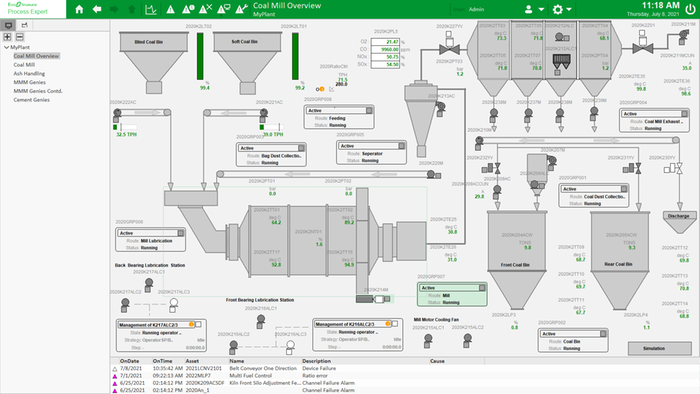Select the display navigation view icon
Image resolution: width=700 pixels, height=394 pixels.
[x=8, y=25]
